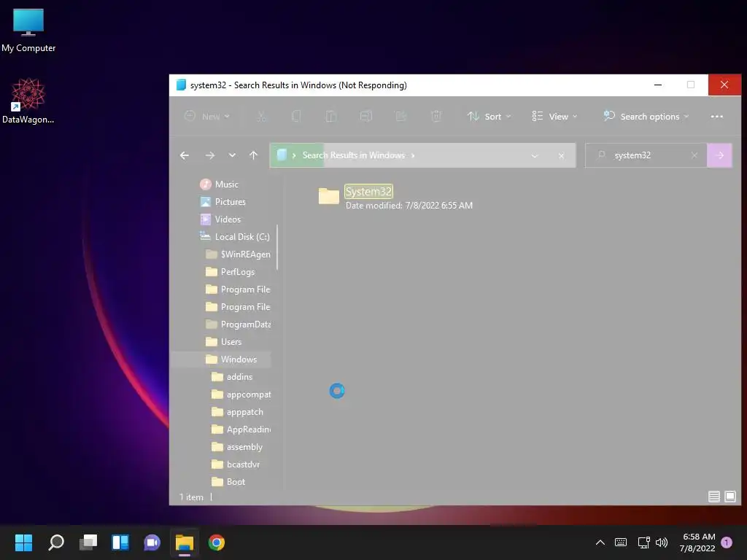Open the DataWagon desktop shortcut
Image resolution: width=747 pixels, height=560 pixels.
(28, 101)
